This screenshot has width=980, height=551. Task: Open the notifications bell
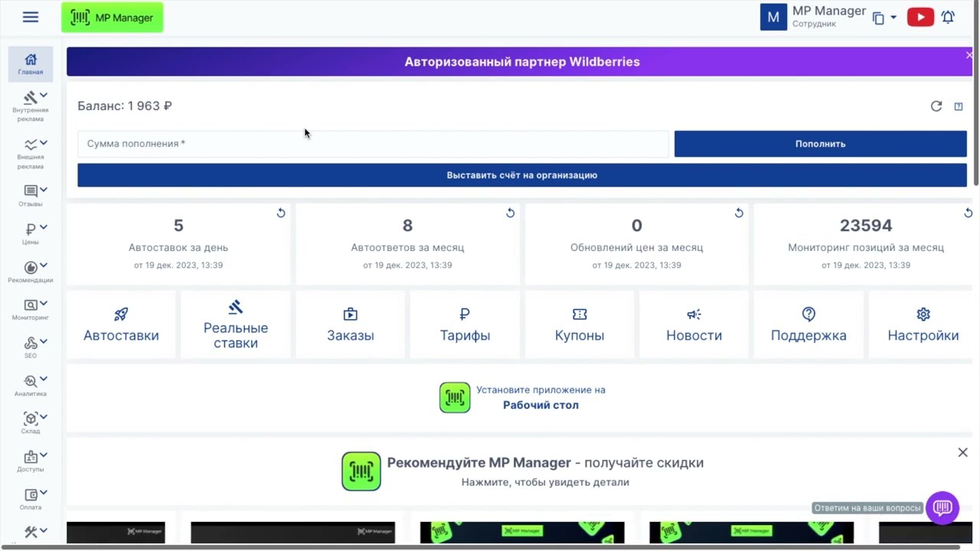(x=948, y=17)
